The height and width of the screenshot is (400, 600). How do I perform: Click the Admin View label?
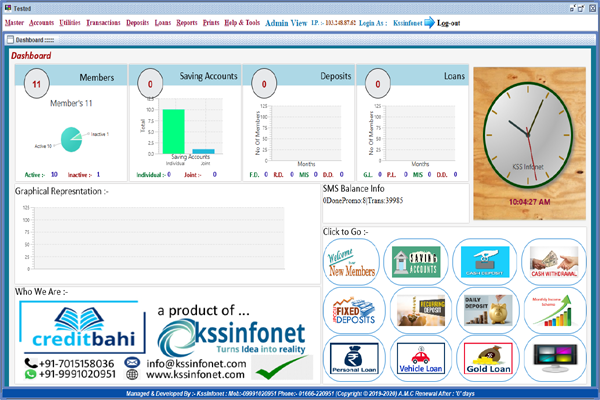point(286,23)
